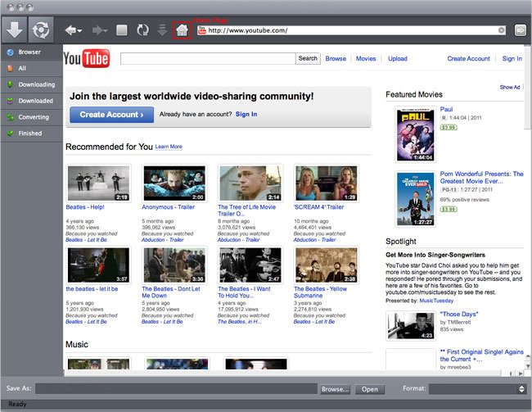
Task: Go forward with the right arrow button
Action: coord(100,30)
